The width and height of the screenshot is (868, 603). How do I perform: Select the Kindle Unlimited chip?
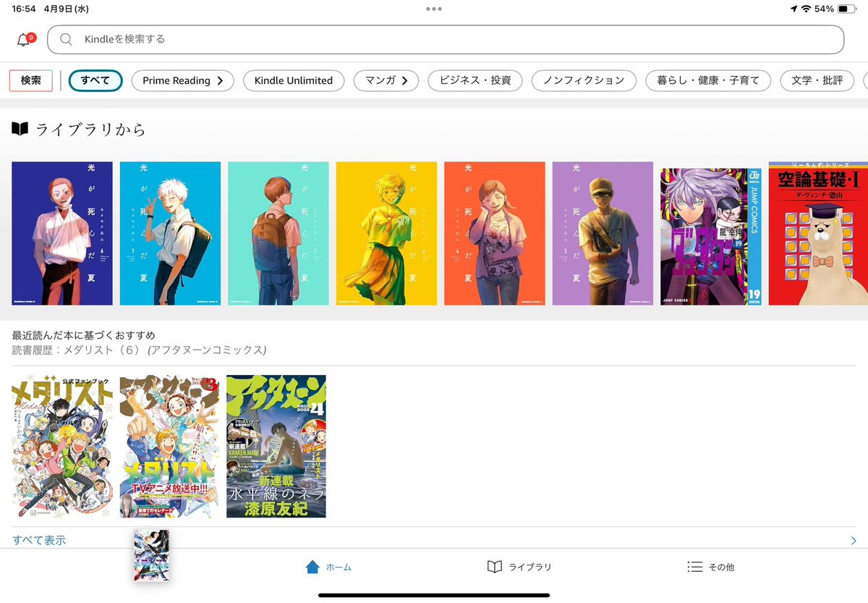tap(294, 80)
